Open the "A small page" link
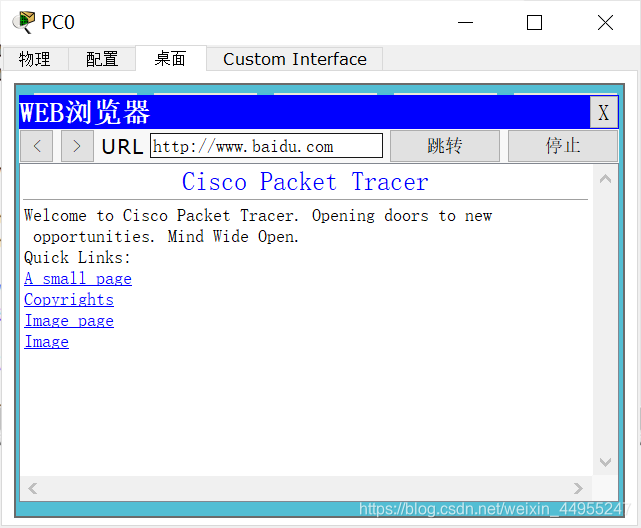The width and height of the screenshot is (641, 528). click(x=78, y=279)
